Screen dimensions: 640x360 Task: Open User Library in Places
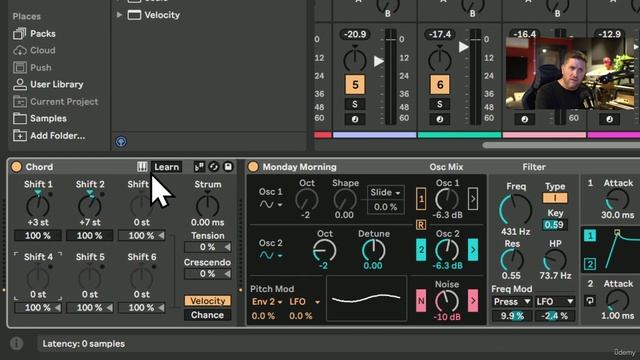tap(48, 84)
